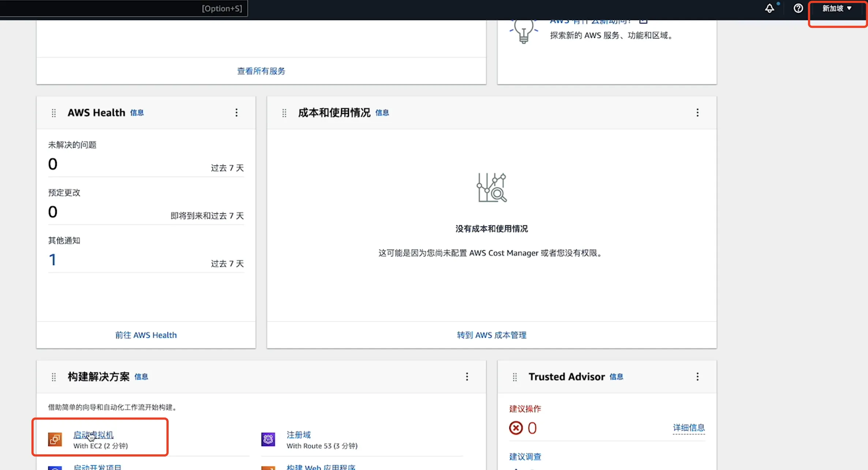This screenshot has height=470, width=868.
Task: Click the AWS notification bell icon
Action: tap(770, 9)
